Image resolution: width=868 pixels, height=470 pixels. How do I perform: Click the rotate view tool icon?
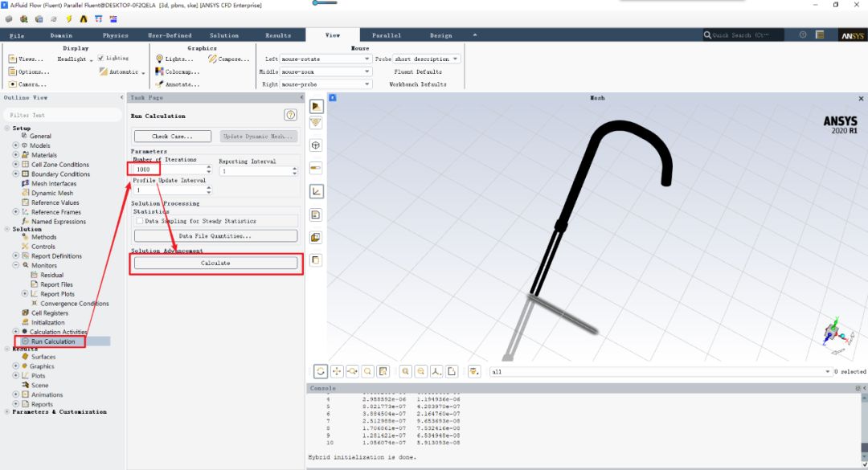coord(321,371)
